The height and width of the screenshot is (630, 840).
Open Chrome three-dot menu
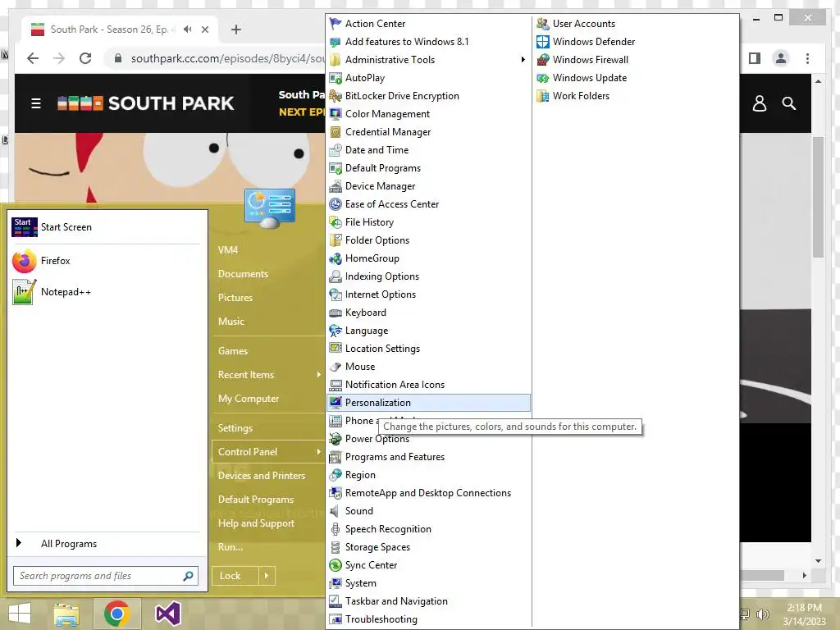click(807, 58)
